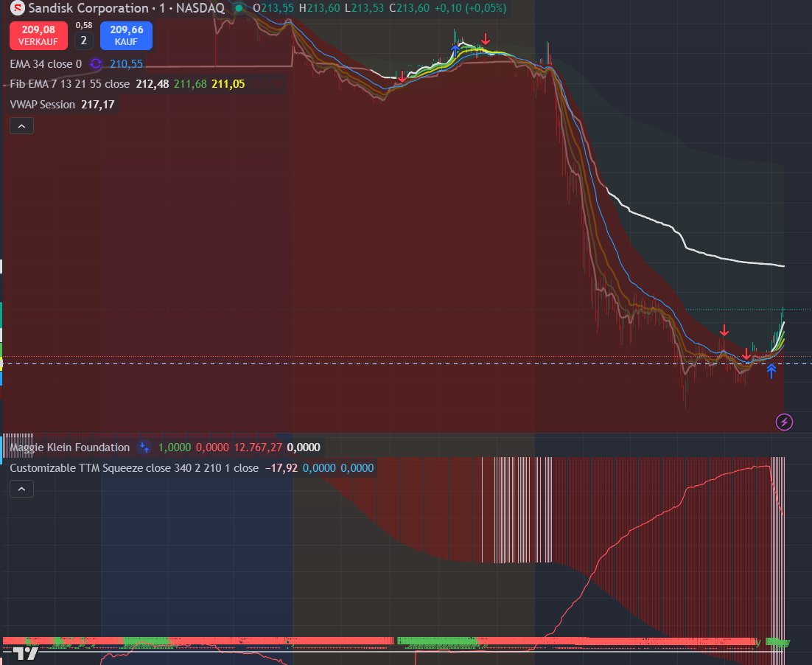812x665 pixels.
Task: Click the EMA value 210,55
Action: (x=126, y=63)
